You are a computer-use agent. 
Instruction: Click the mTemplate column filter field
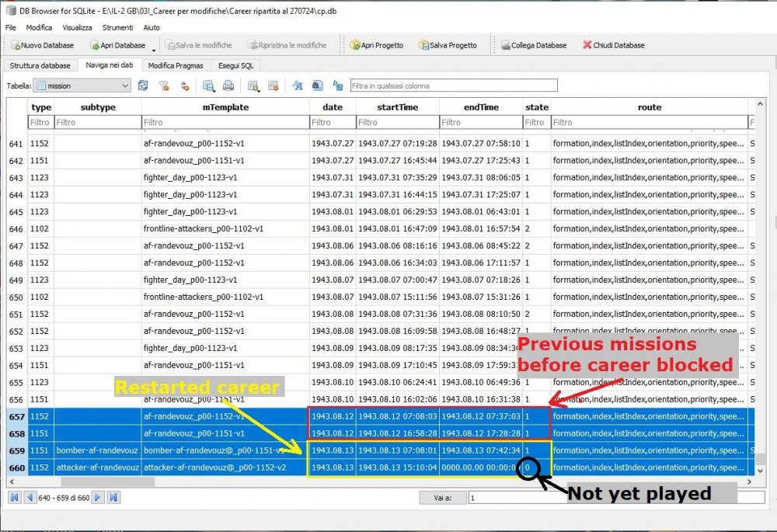click(x=225, y=122)
